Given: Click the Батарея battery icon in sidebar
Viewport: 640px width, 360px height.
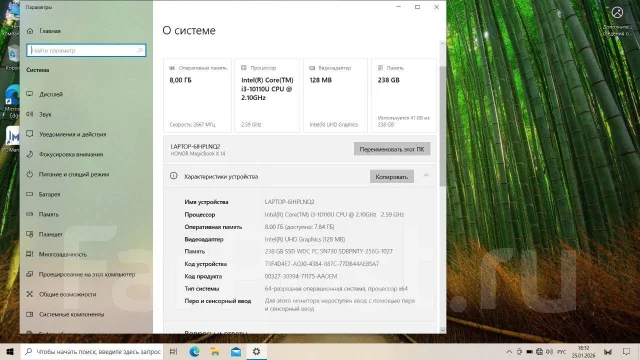Looking at the screenshot, I should coord(30,194).
